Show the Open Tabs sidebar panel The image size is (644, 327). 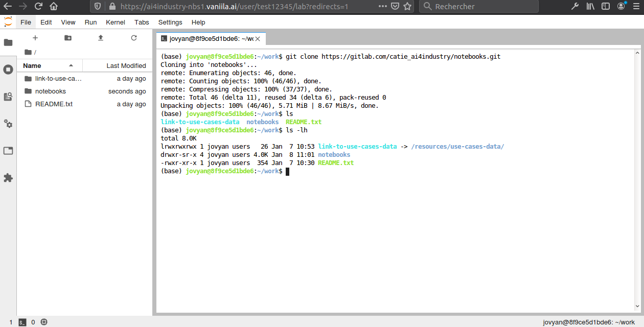point(8,151)
